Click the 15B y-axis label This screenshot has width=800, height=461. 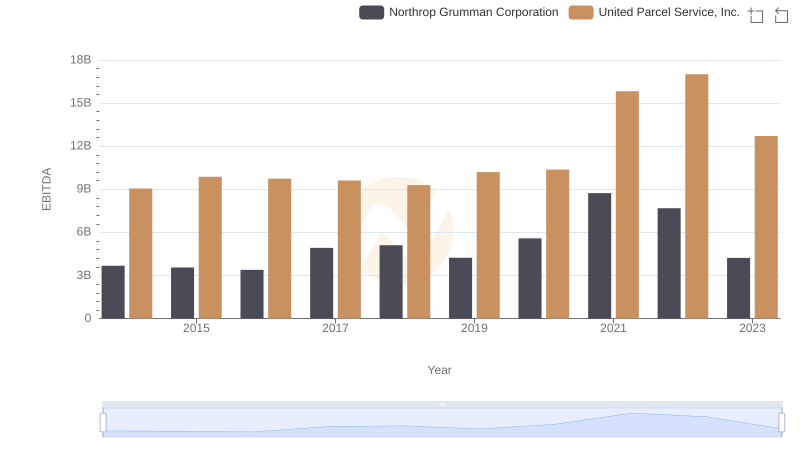[81, 103]
